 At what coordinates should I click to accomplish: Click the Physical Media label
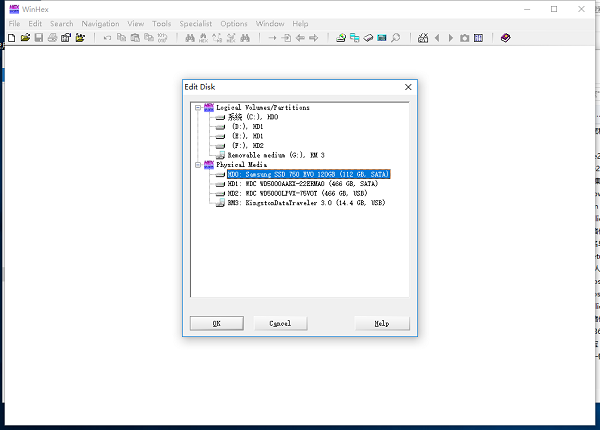pyautogui.click(x=241, y=165)
